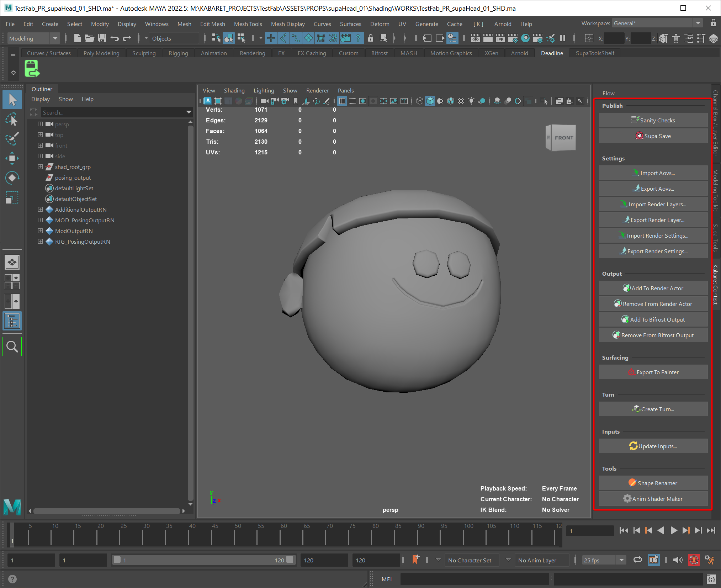Click the Save Scene disk icon

pos(102,38)
